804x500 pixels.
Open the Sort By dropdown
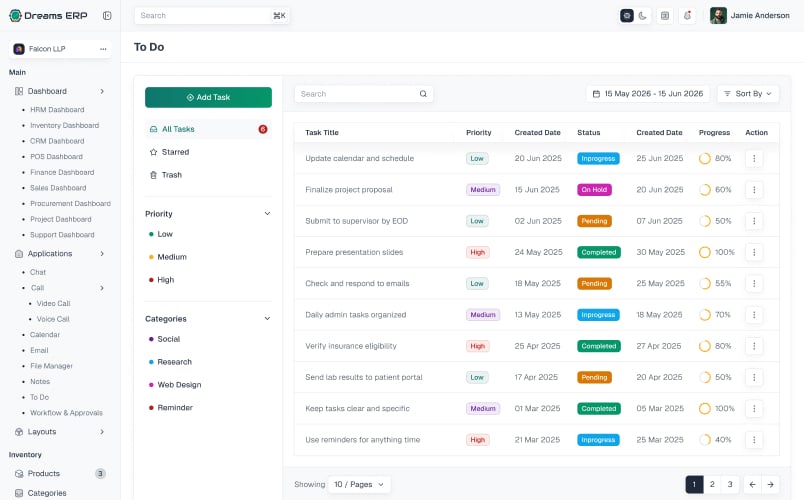[748, 94]
